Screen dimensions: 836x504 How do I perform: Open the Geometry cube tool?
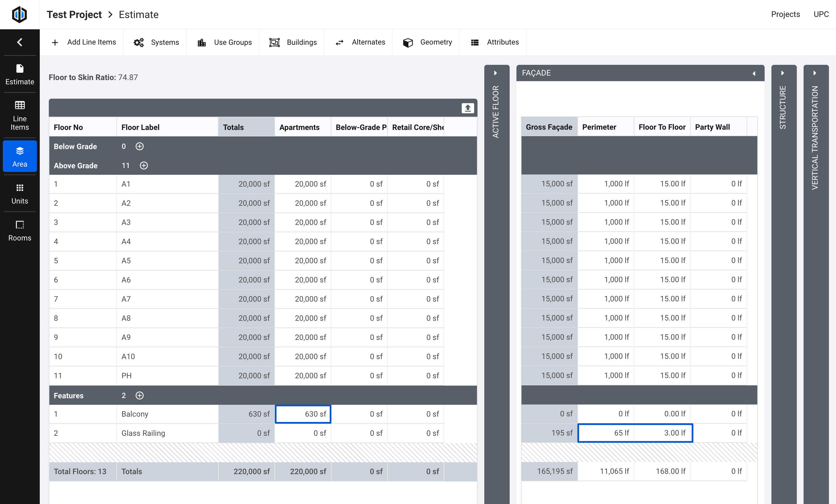[x=408, y=42]
